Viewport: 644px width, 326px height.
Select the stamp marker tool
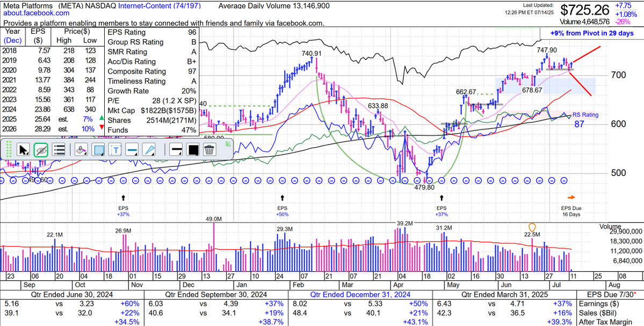click(81, 150)
